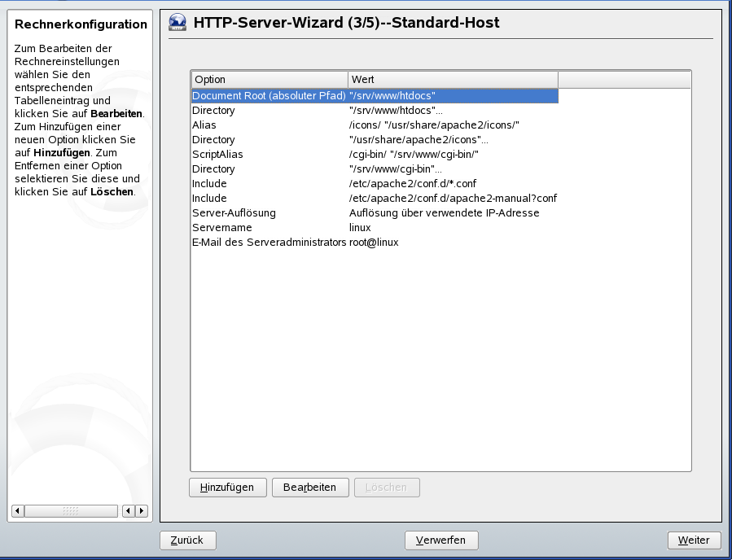Sort by the Option column header
This screenshot has height=560, width=732.
click(x=270, y=80)
